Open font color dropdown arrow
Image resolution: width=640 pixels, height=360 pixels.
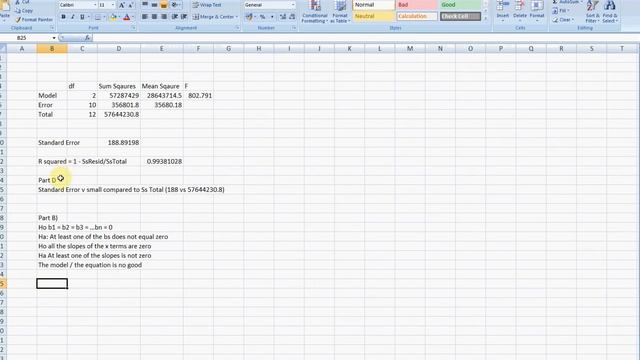point(133,17)
